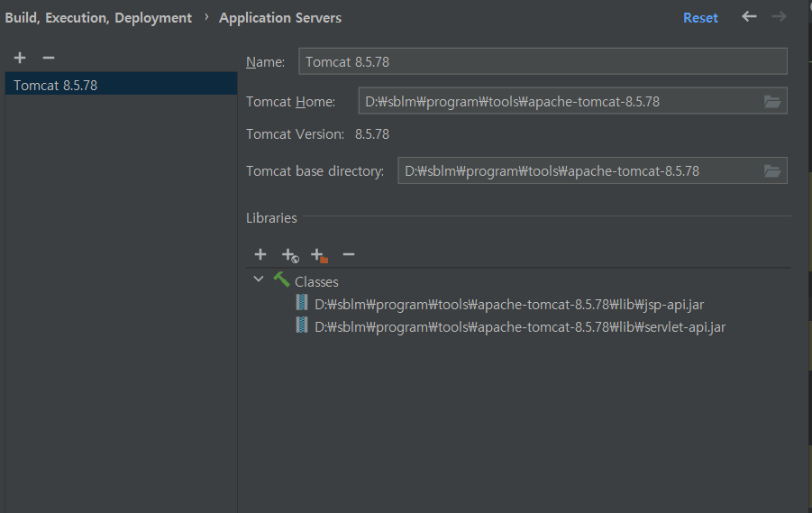
Task: Click the Application Servers breadcrumb
Action: 280,18
